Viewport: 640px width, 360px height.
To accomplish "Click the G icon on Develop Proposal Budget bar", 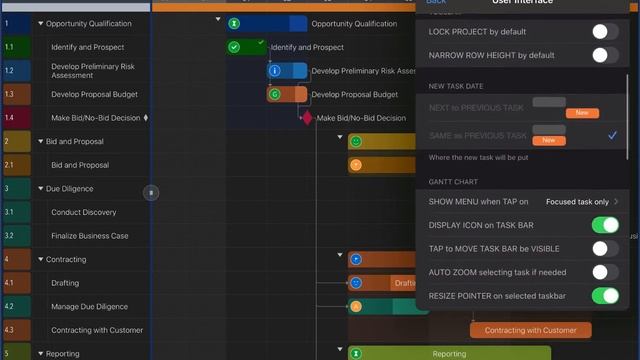I will tap(275, 94).
